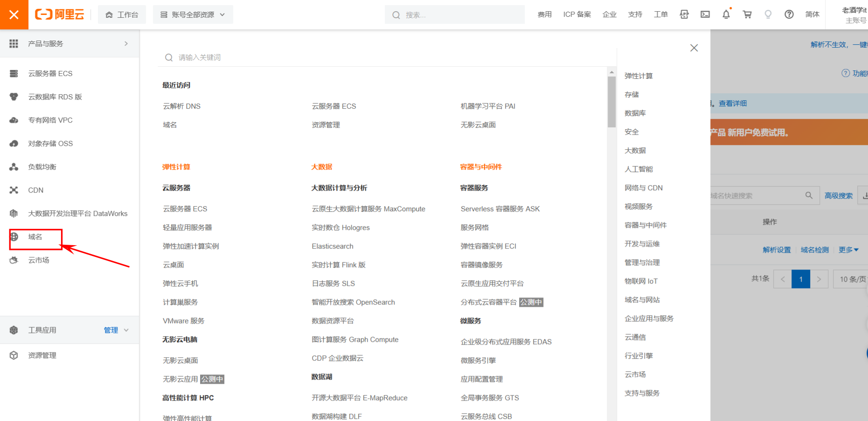Open recently visited 机器学习平台 PAI
The image size is (868, 421).
(x=488, y=106)
